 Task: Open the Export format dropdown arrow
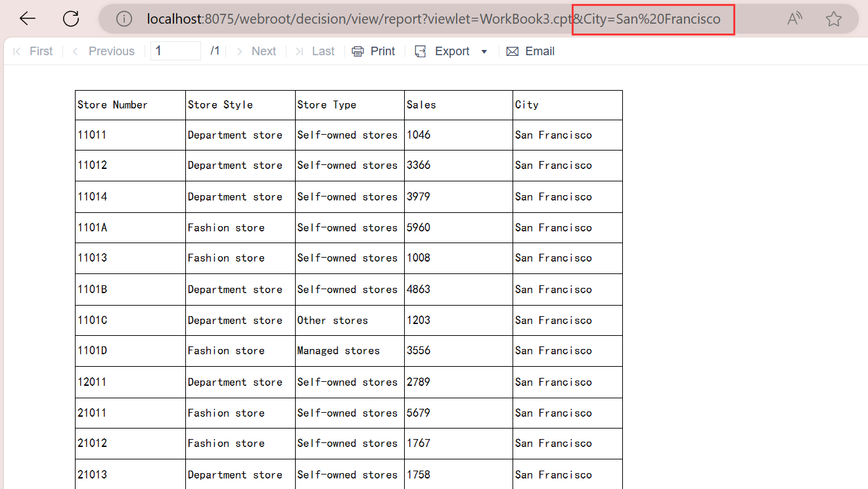(484, 51)
